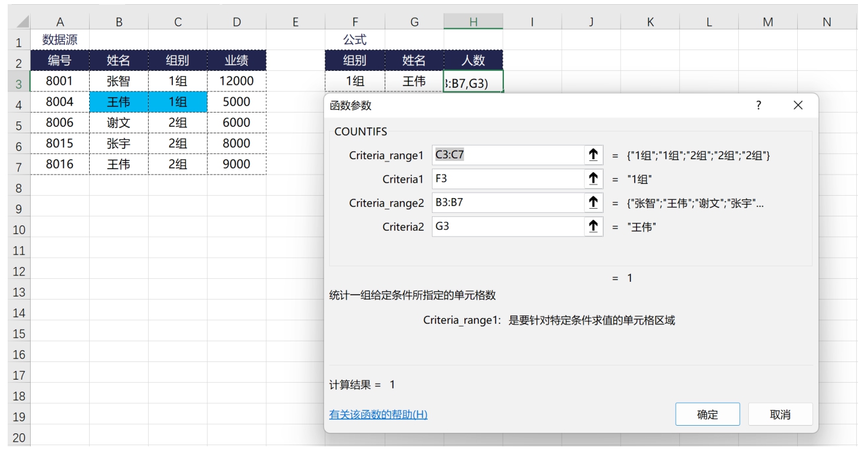Click the highlighted cell 王伟 in row 4
The image size is (868, 454).
(x=119, y=102)
